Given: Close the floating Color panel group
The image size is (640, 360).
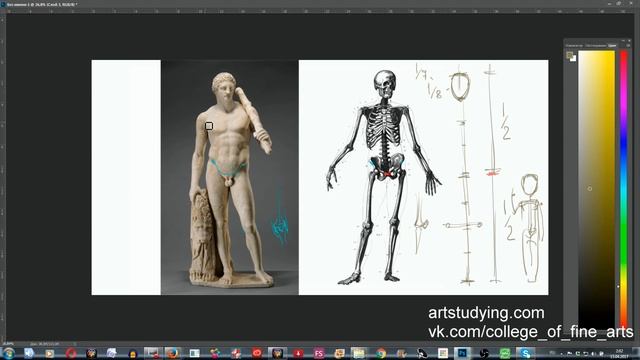Looking at the screenshot, I should coord(629,40).
